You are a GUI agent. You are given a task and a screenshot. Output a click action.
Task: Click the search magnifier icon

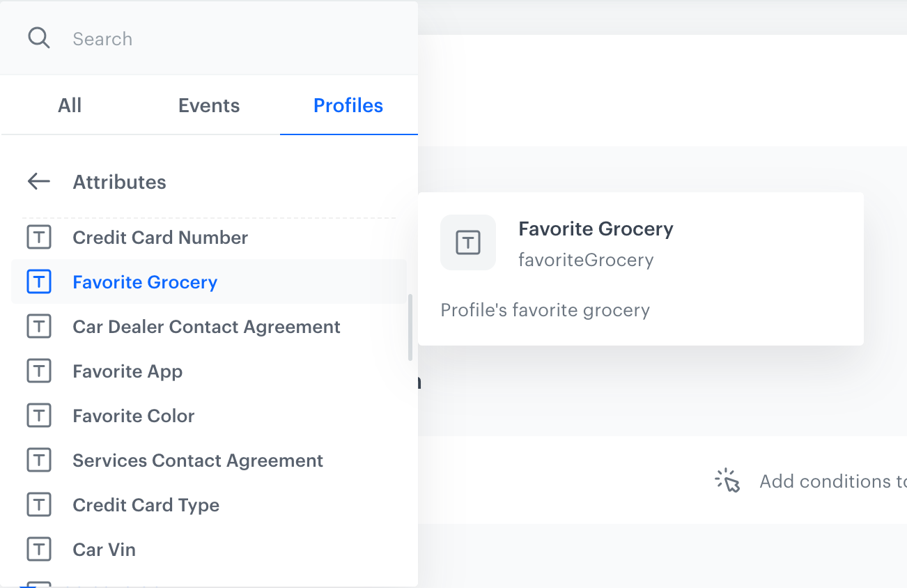[38, 38]
